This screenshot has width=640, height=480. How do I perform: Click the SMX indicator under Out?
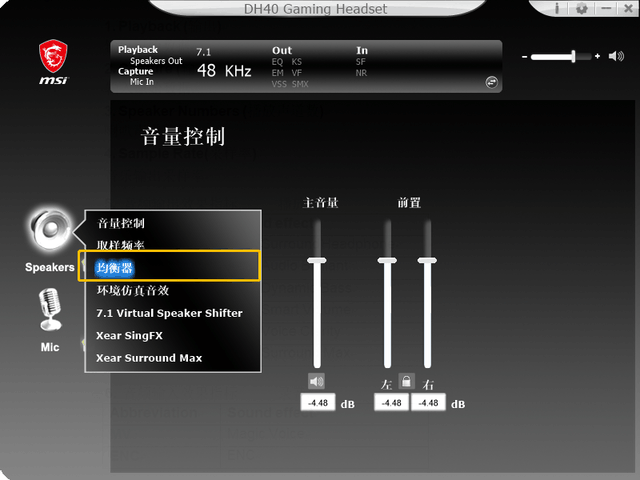(x=300, y=84)
